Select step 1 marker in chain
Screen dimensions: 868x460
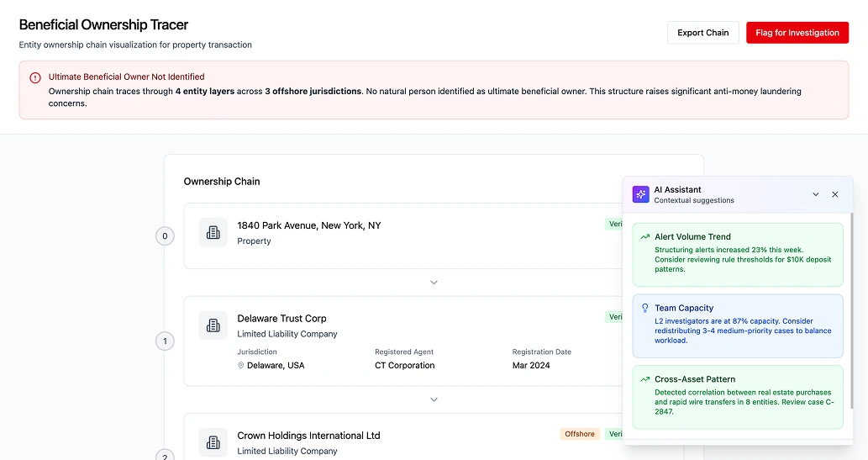coord(165,341)
